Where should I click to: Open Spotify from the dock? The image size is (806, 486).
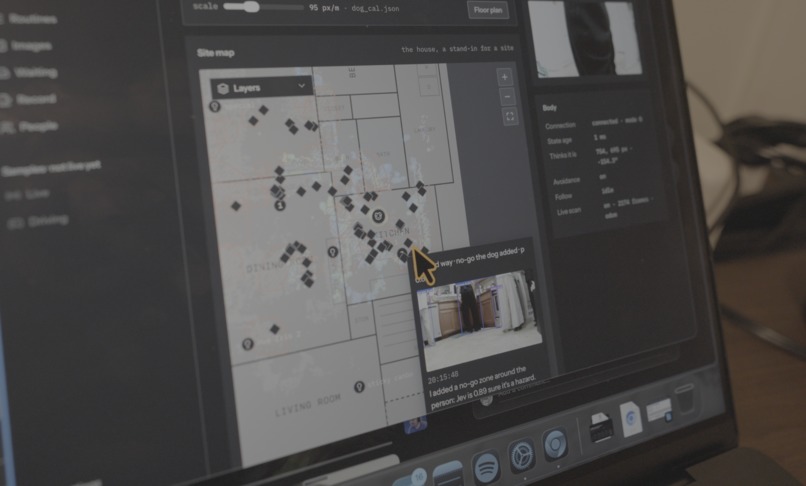pos(486,466)
